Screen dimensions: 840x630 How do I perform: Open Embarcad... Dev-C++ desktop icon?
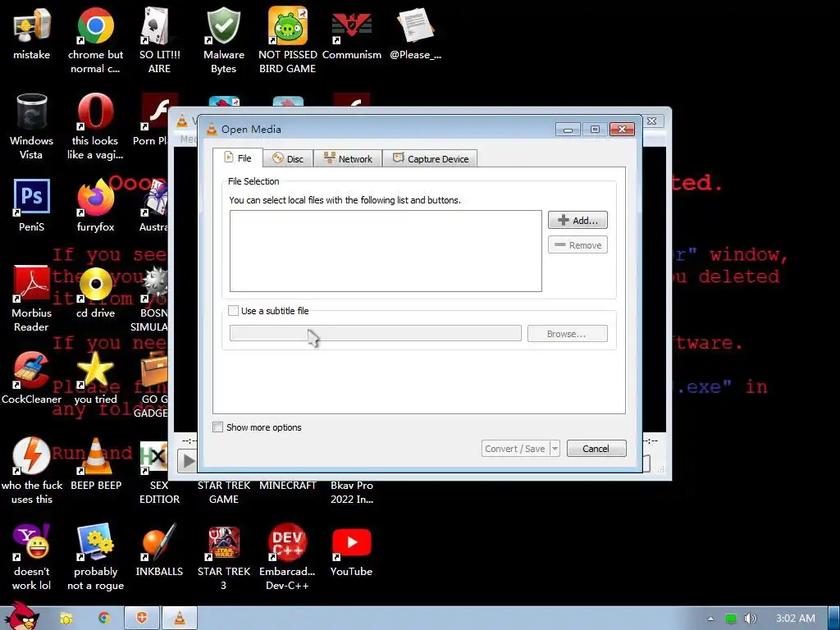click(288, 557)
